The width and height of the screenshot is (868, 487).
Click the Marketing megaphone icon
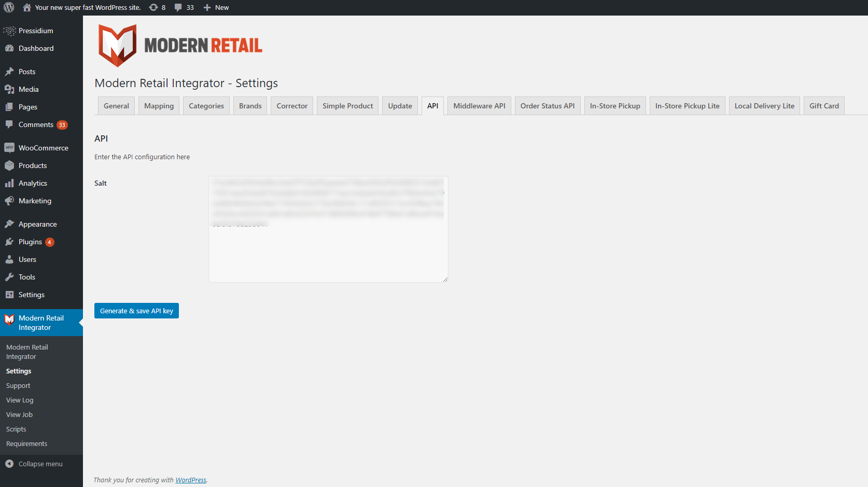pos(9,201)
